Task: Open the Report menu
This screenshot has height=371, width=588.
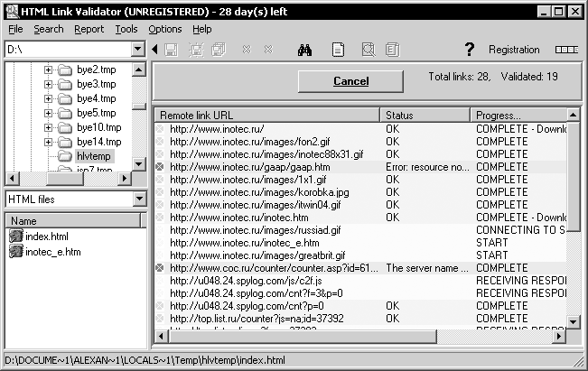Action: [89, 29]
